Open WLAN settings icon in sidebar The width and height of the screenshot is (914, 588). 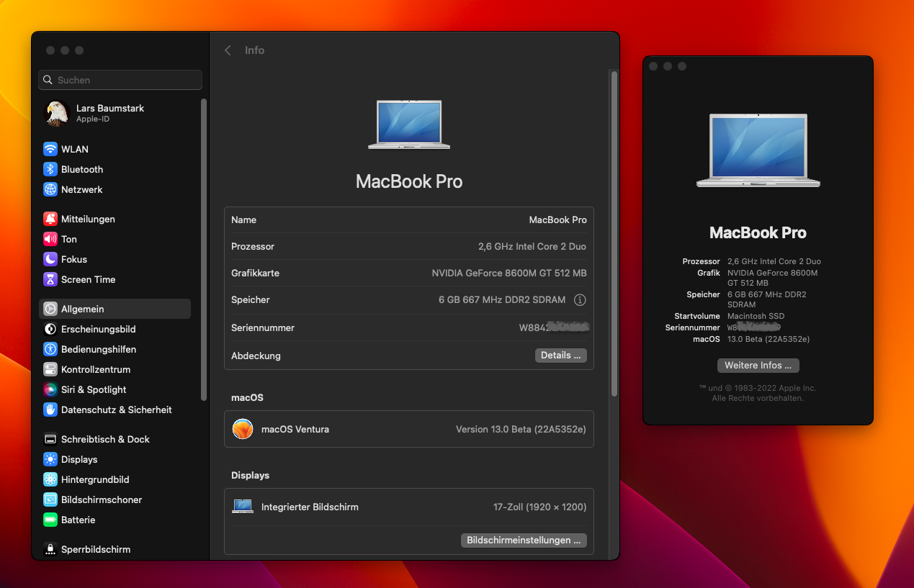click(x=50, y=149)
